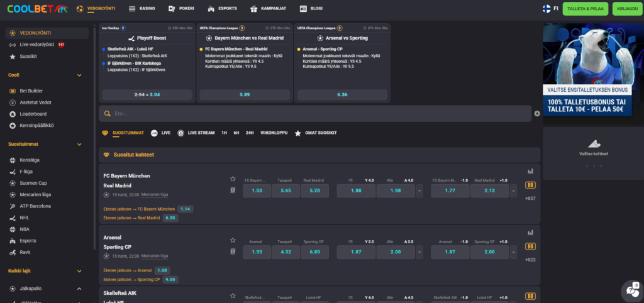Add Playoff Boost combo at 3.04
Viewport: 644px width, 303px height.
click(147, 95)
